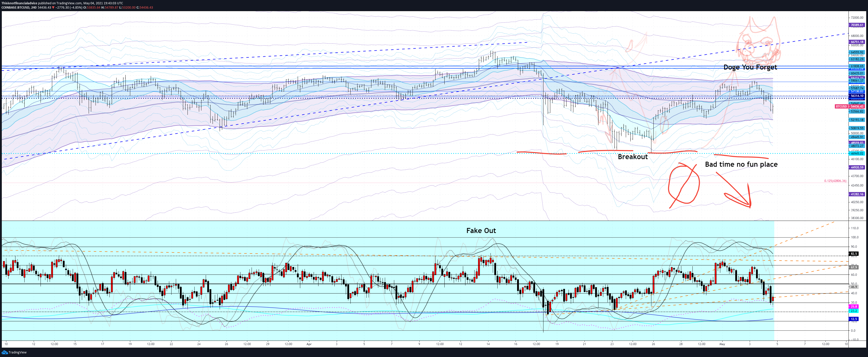Select the Fake Out label in indicator pane
The image size is (868, 357).
[481, 230]
